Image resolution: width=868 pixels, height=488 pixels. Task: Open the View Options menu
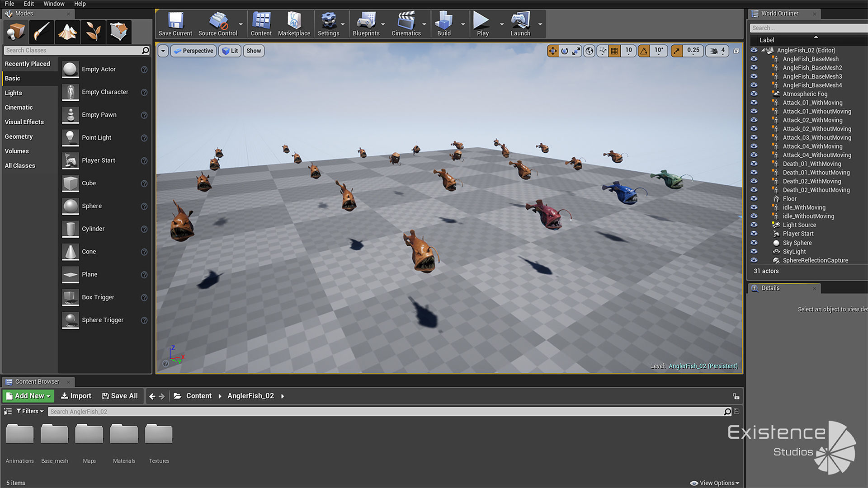715,483
